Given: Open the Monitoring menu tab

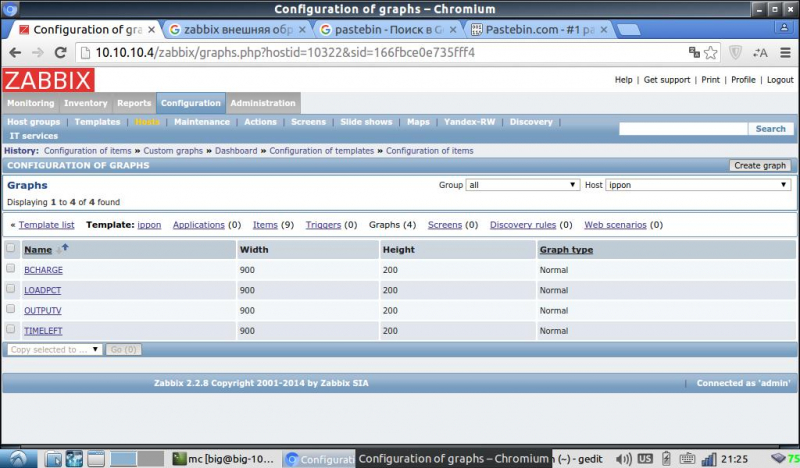Looking at the screenshot, I should [x=31, y=103].
